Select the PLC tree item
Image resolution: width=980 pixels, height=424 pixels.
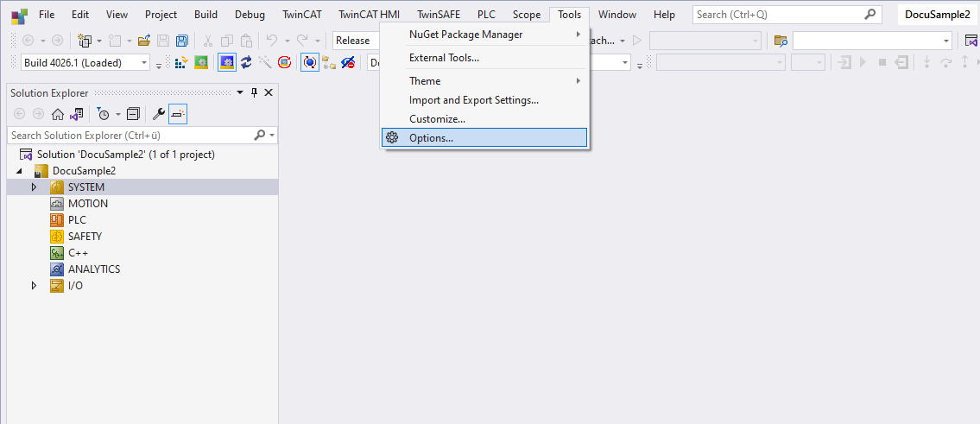point(77,220)
